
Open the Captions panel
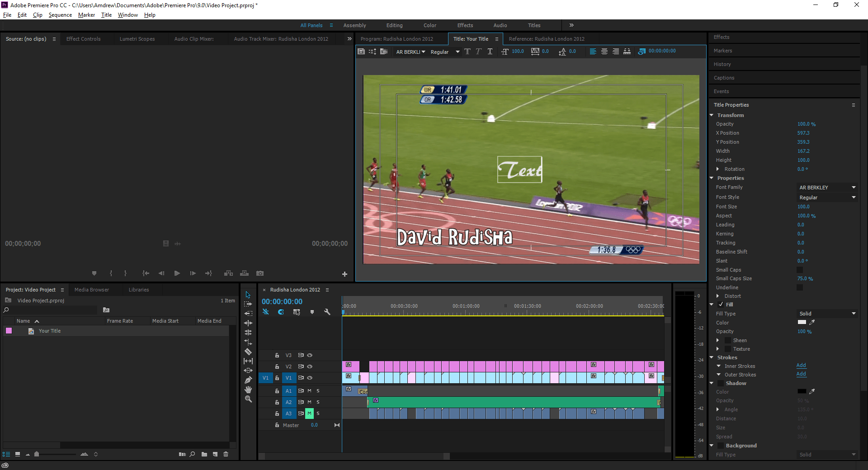[724, 78]
